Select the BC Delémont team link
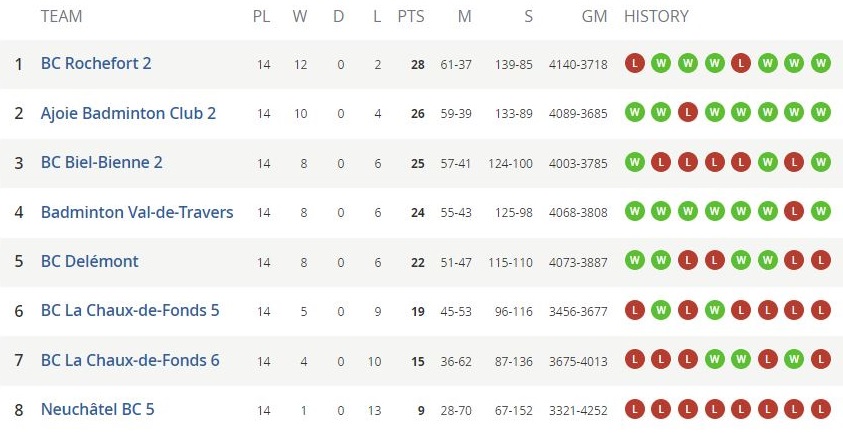The height and width of the screenshot is (435, 843). [90, 261]
